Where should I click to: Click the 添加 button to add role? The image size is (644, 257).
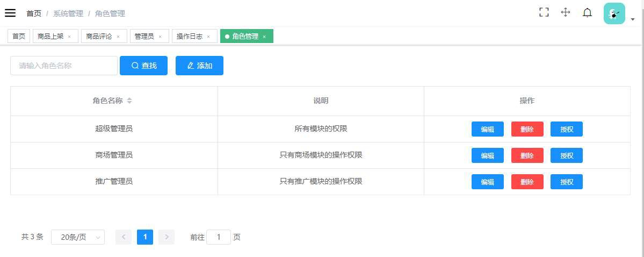click(x=200, y=66)
